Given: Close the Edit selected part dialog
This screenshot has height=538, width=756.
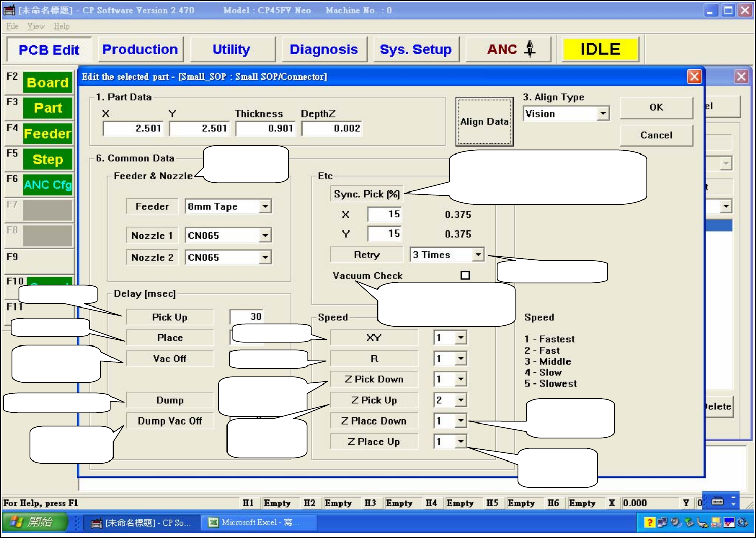Looking at the screenshot, I should tap(694, 76).
